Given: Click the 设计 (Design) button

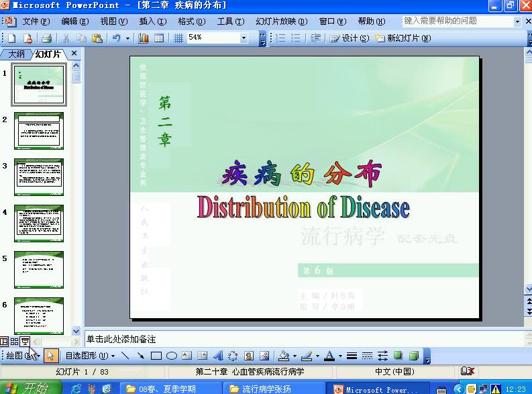Looking at the screenshot, I should [350, 38].
